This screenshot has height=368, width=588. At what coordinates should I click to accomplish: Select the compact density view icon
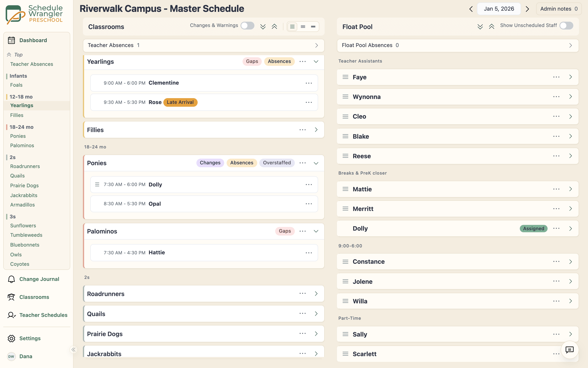pos(313,27)
